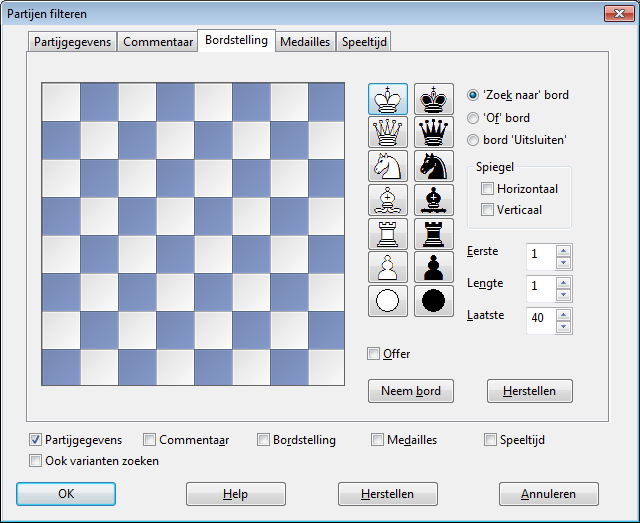Tick the Offer checkbox
The width and height of the screenshot is (640, 523).
pos(374,354)
